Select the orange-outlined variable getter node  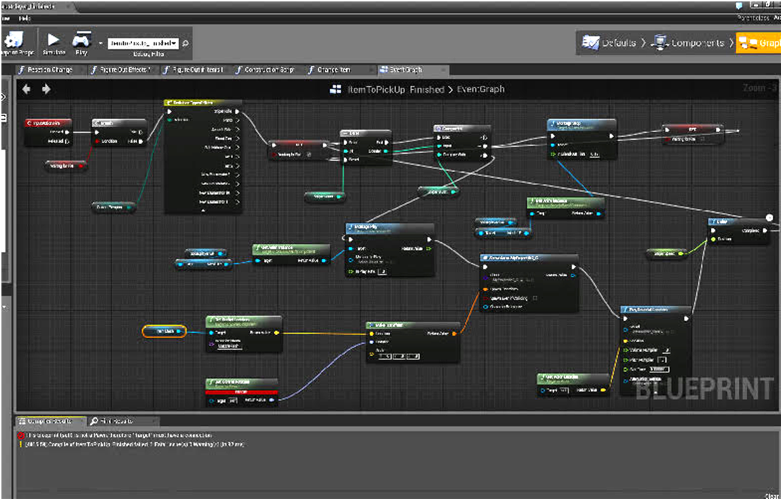coord(164,332)
